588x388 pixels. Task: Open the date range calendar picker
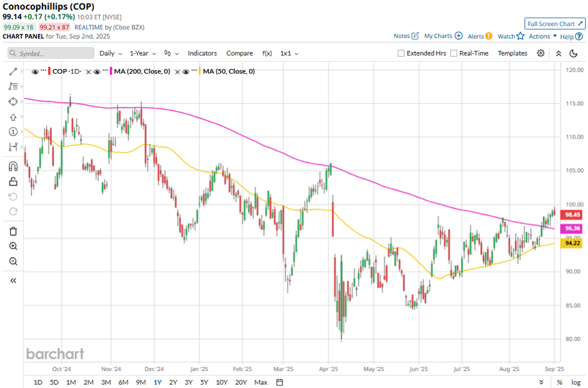(x=280, y=382)
